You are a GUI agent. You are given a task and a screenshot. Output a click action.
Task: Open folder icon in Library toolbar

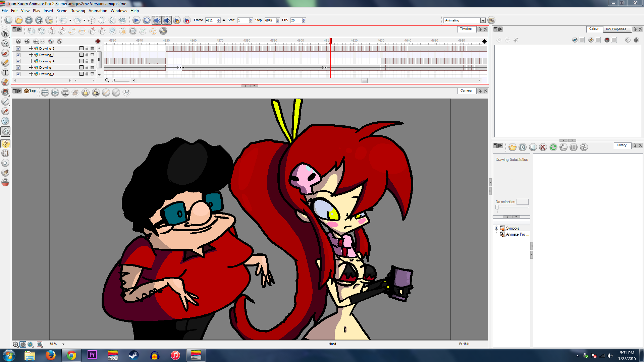(512, 147)
